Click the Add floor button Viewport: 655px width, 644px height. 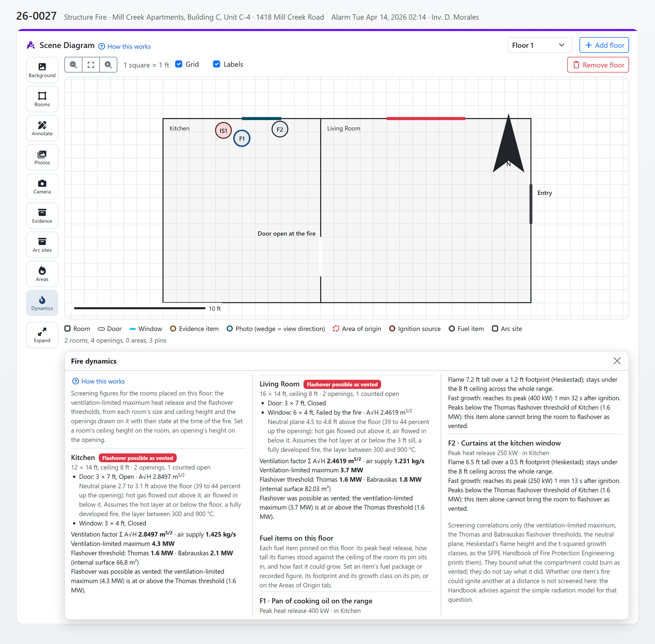(604, 45)
